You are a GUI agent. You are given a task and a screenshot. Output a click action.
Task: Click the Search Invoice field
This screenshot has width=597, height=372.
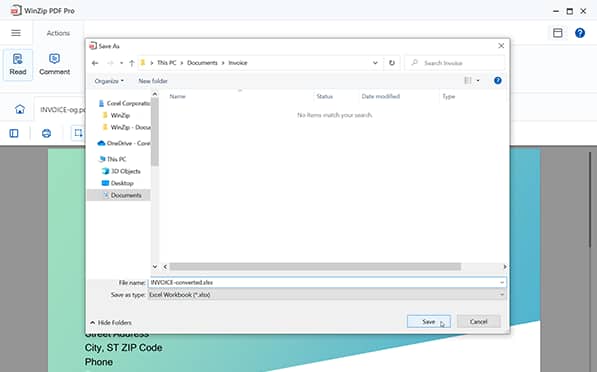click(455, 63)
